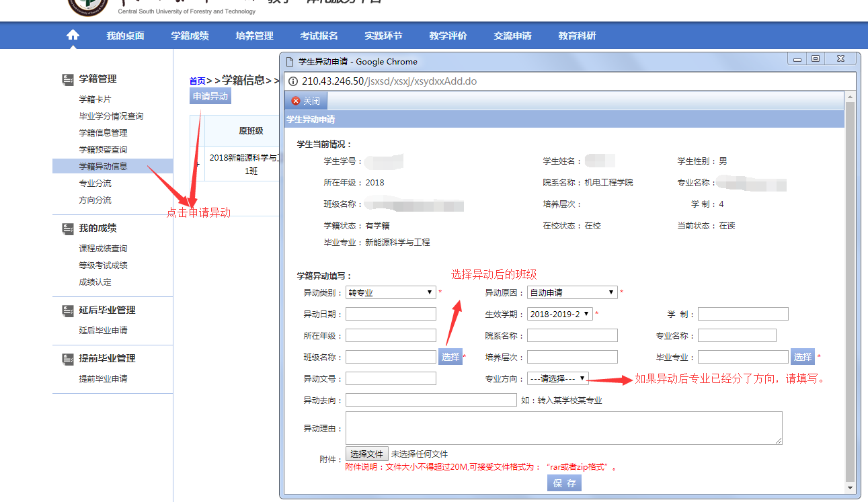Viewport: 868px width, 502px height.
Task: Click the 我的成绩 section icon
Action: pos(68,228)
